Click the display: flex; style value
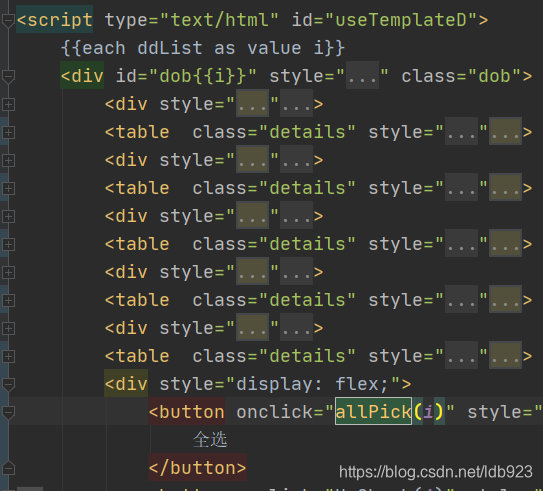Image resolution: width=543 pixels, height=491 pixels. tap(313, 384)
